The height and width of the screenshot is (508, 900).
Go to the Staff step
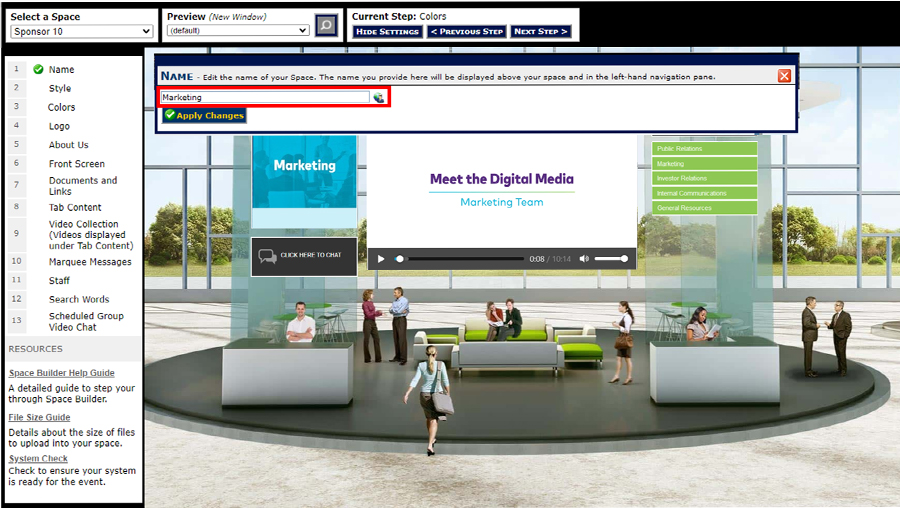pyautogui.click(x=59, y=281)
